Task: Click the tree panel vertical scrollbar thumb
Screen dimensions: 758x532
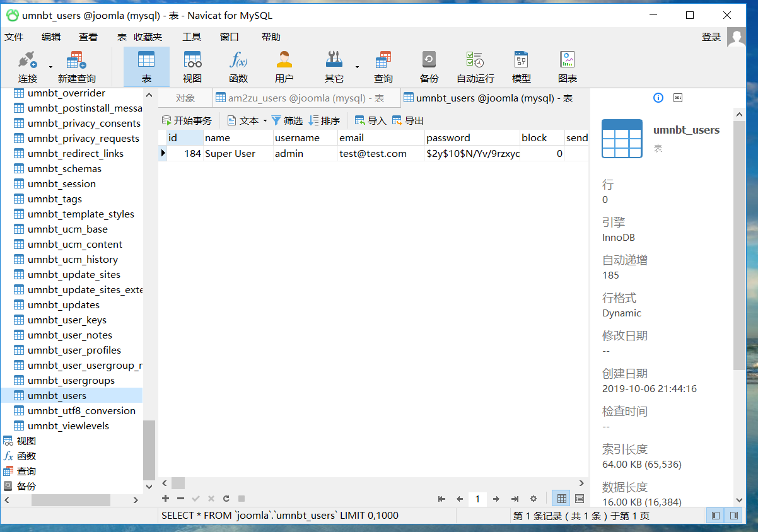Action: coord(149,450)
